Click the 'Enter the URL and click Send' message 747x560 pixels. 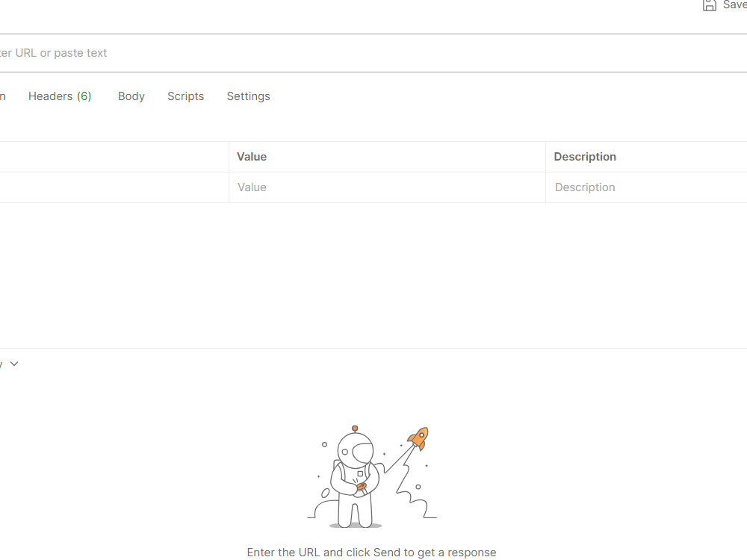coord(371,553)
